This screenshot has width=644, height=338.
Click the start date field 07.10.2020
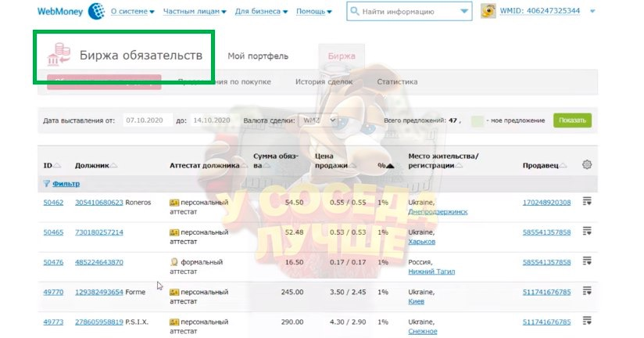point(147,120)
